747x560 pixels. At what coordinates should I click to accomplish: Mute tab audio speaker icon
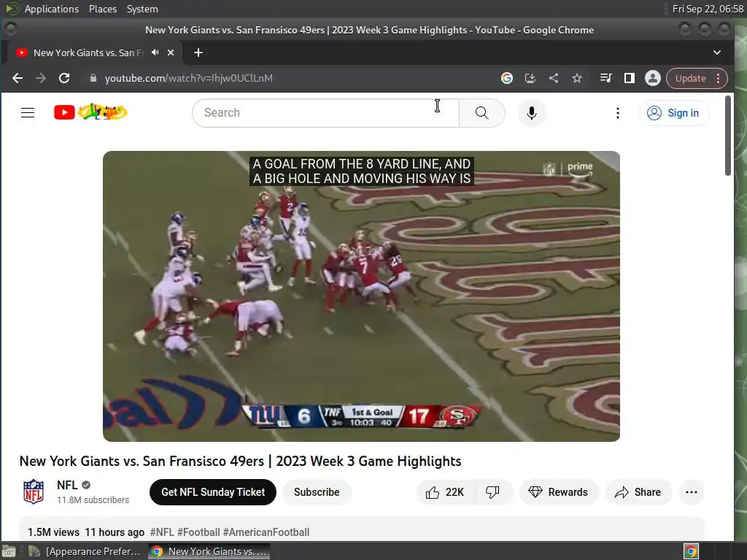tap(155, 52)
